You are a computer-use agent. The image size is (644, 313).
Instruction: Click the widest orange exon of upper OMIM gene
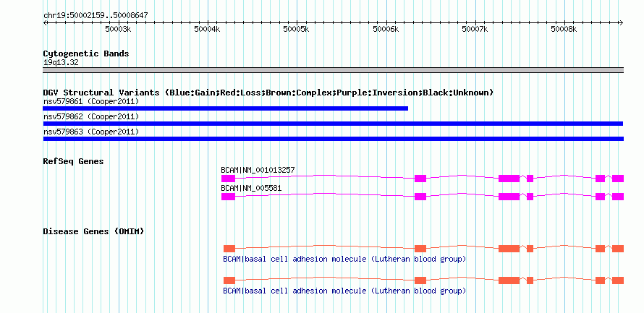click(509, 249)
